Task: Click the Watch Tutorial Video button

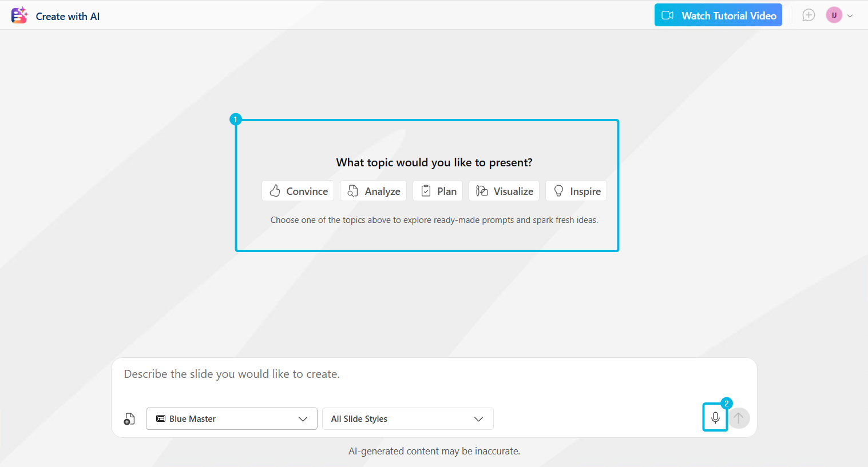Action: pyautogui.click(x=718, y=15)
